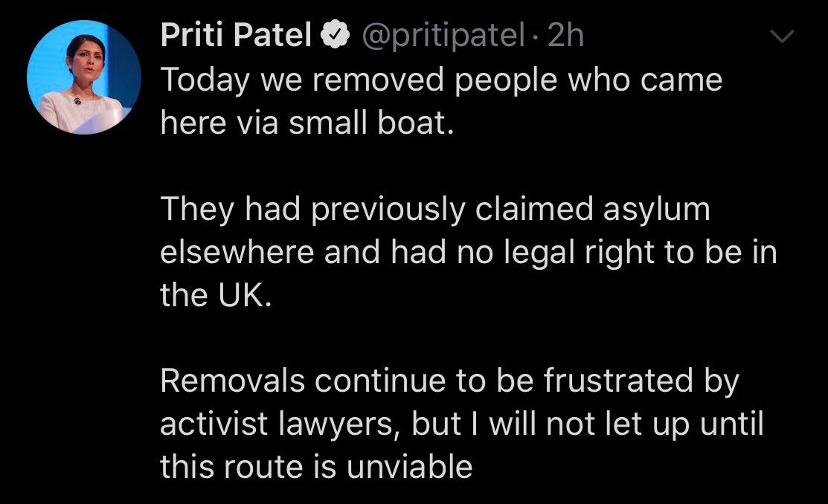Click the word 'Today' in the tweet

202,80
